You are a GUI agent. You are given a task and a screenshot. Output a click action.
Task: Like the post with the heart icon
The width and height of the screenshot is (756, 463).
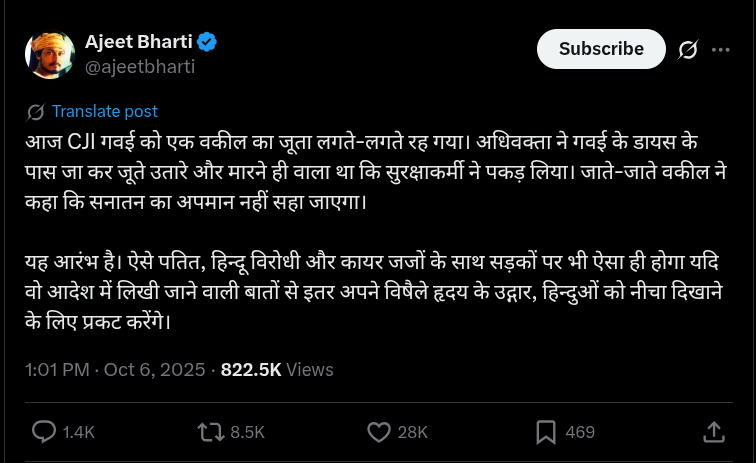tap(378, 432)
